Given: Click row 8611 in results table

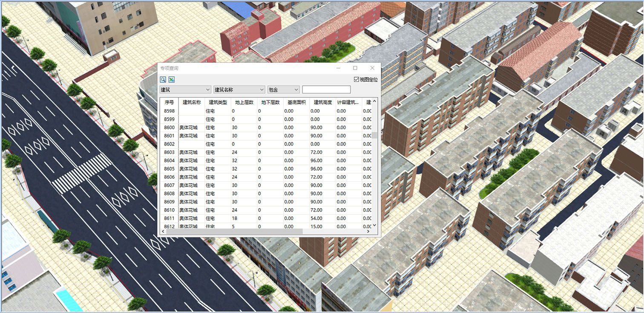Looking at the screenshot, I should tap(169, 218).
